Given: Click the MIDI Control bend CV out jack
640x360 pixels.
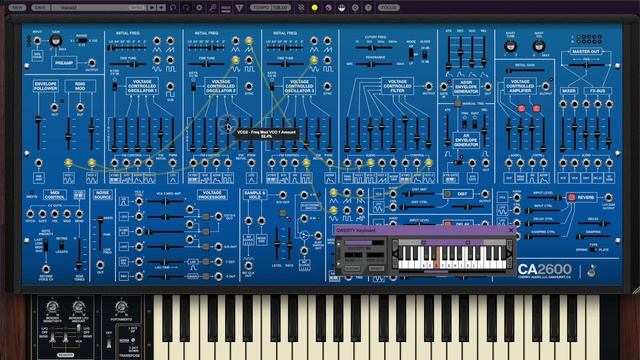Looking at the screenshot, I should point(79,213).
